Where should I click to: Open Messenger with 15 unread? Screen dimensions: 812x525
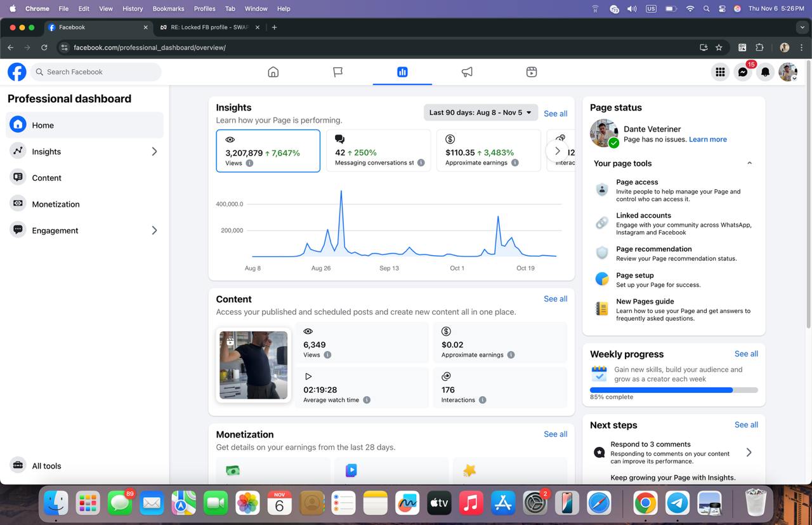tap(743, 72)
